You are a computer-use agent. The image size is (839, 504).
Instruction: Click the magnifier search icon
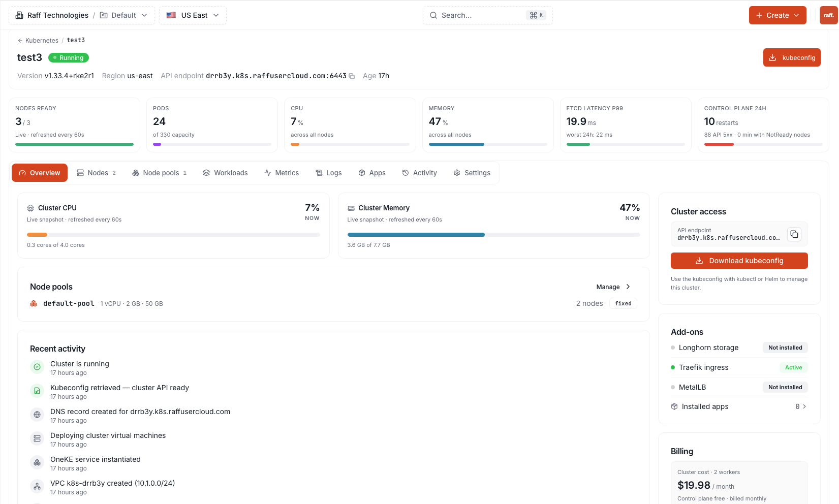click(433, 15)
